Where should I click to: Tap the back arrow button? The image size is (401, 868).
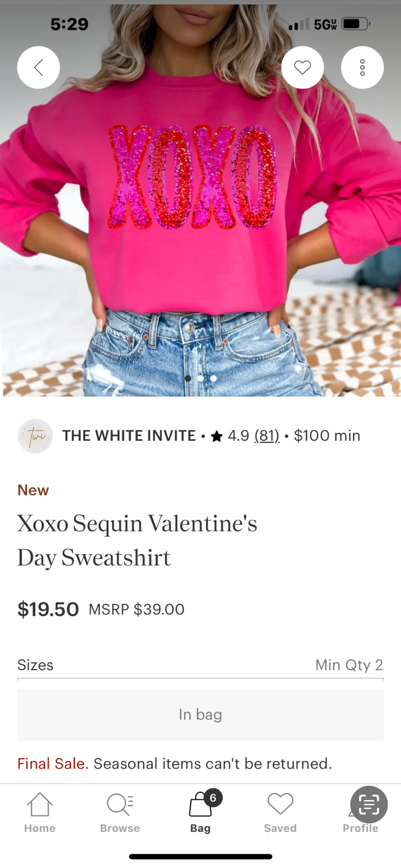(38, 67)
